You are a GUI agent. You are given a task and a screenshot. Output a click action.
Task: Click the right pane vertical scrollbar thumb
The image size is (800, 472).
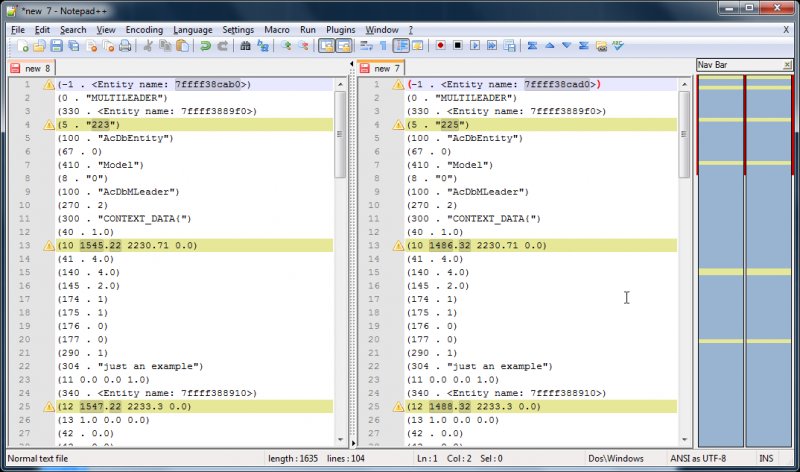[x=684, y=135]
